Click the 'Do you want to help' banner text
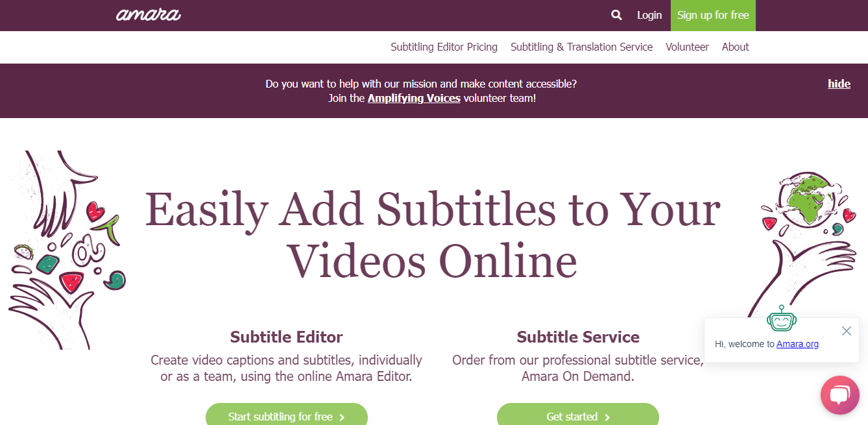Viewport: 868px width, 425px height. click(421, 84)
